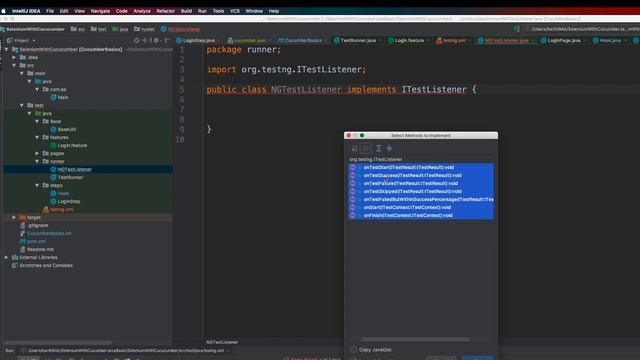Hide the Project panel with hide icon

coord(167,40)
